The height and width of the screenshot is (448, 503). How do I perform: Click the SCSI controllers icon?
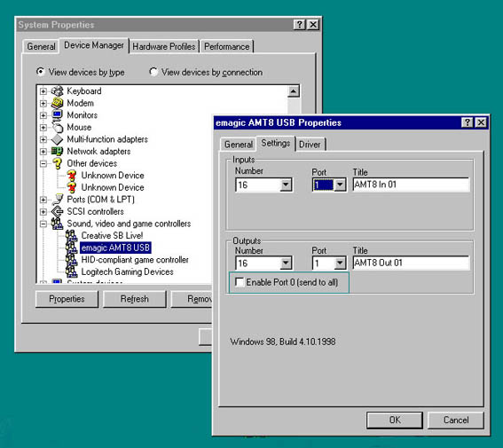pyautogui.click(x=57, y=211)
